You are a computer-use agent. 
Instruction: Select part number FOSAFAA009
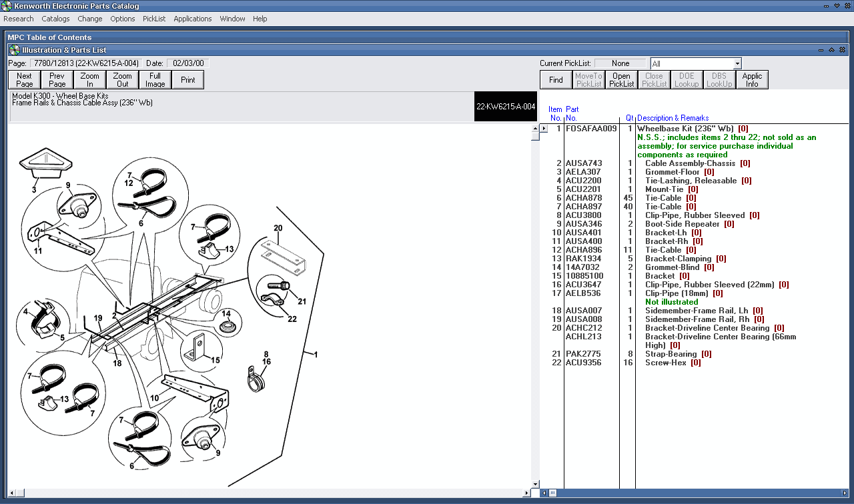[x=590, y=129]
